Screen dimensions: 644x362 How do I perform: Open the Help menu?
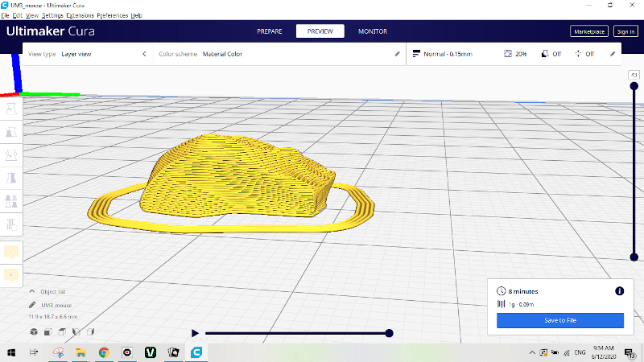click(136, 15)
